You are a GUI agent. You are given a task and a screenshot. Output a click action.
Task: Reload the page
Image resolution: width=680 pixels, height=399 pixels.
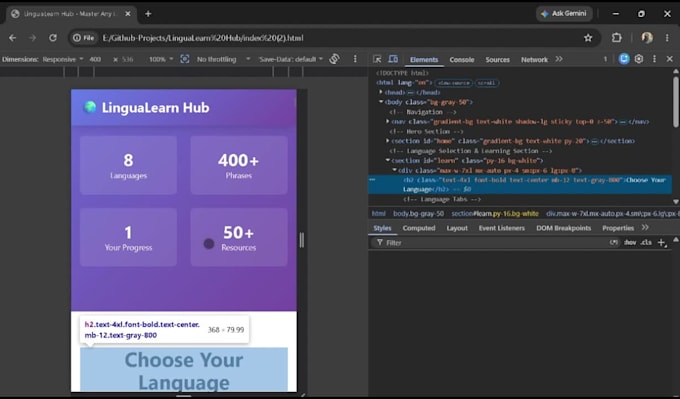53,38
